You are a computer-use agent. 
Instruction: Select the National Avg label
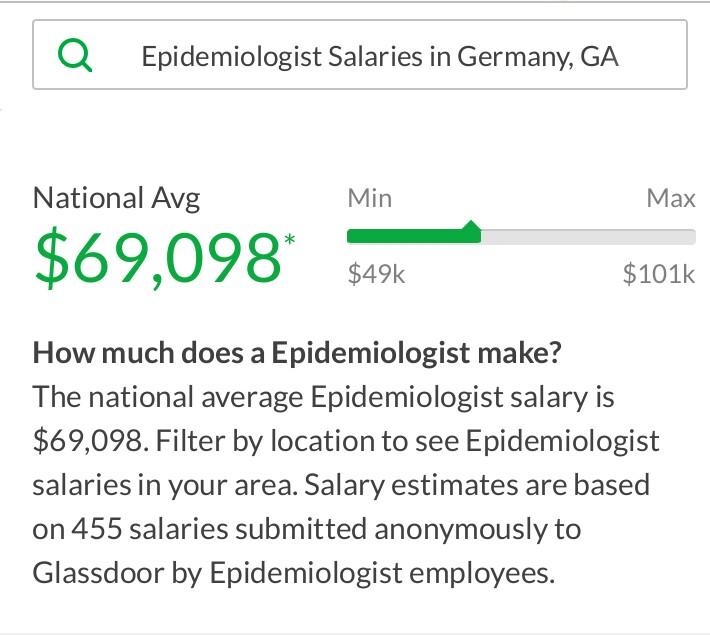click(117, 198)
